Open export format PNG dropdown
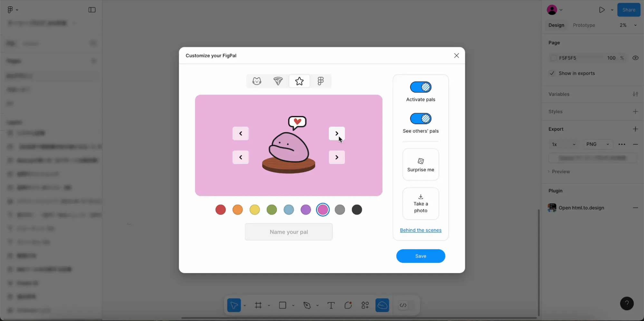644x321 pixels. (598, 144)
